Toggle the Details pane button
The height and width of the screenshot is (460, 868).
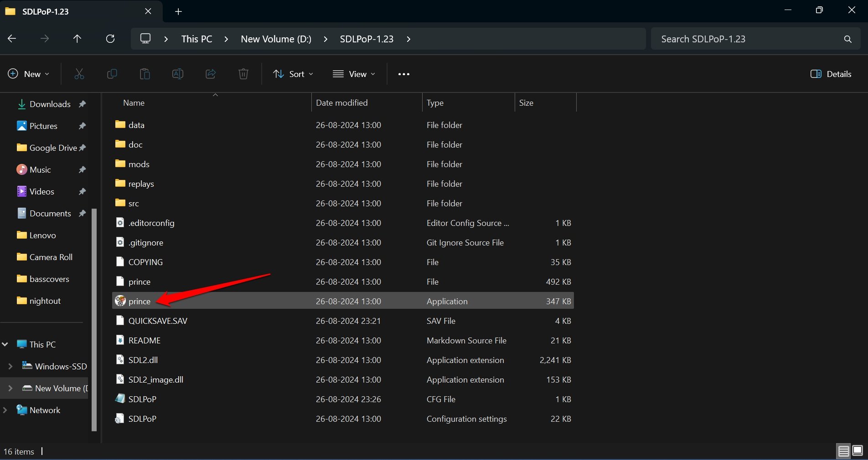pyautogui.click(x=831, y=74)
